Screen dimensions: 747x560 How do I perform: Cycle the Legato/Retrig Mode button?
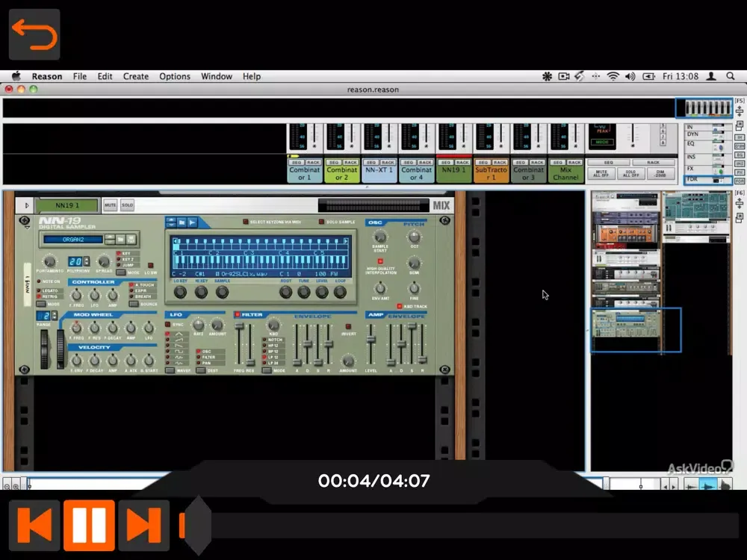(41, 304)
